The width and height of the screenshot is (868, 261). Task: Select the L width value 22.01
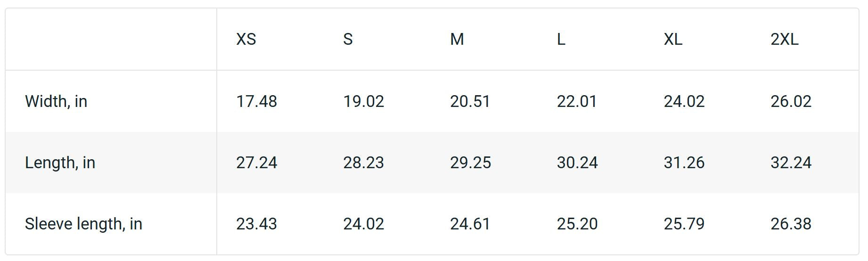(x=577, y=101)
